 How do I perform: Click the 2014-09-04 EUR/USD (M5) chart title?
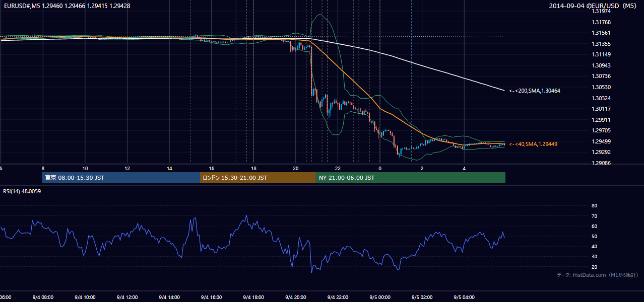593,6
